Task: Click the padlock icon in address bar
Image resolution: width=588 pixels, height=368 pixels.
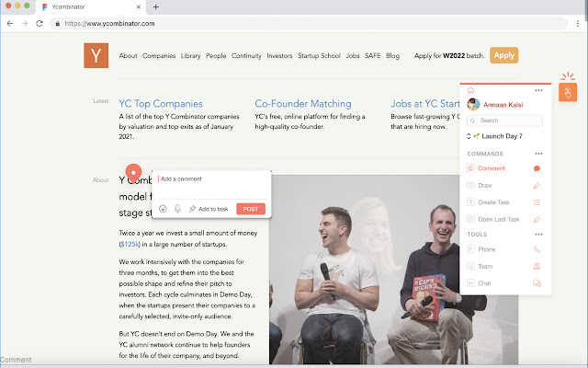Action: coord(57,23)
